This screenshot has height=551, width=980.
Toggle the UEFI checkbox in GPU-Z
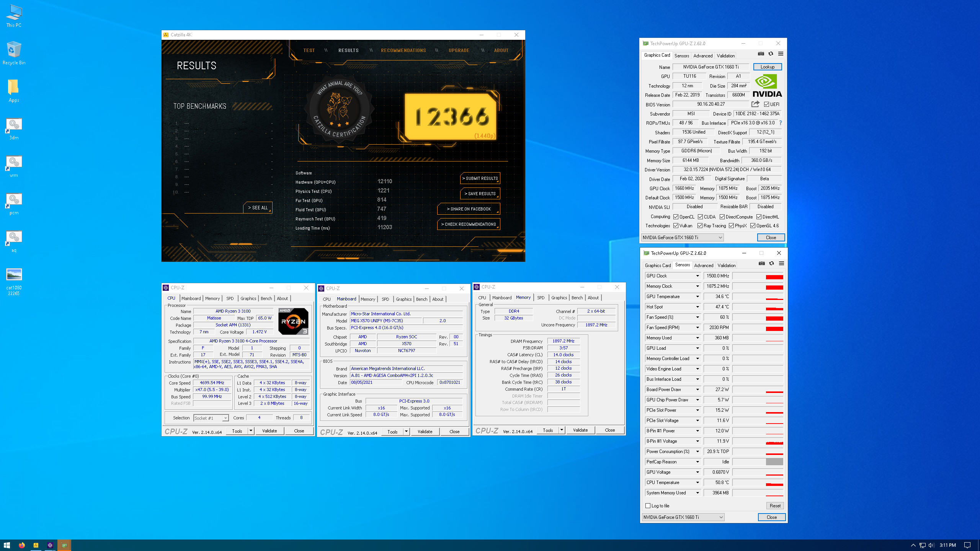tap(766, 104)
